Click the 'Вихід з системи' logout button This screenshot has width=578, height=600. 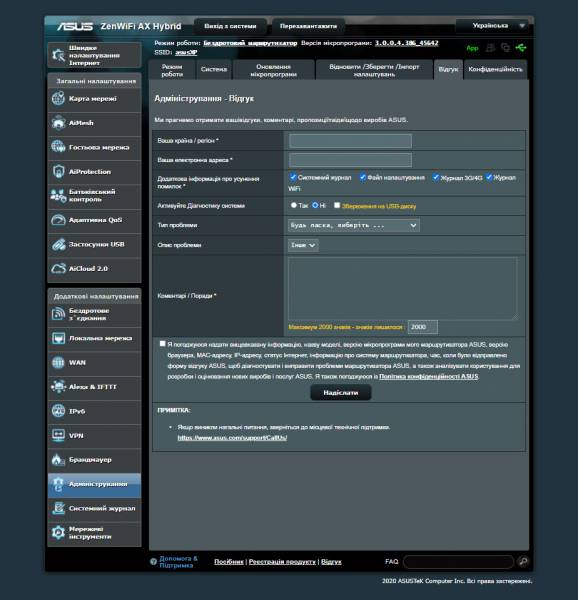tap(230, 26)
